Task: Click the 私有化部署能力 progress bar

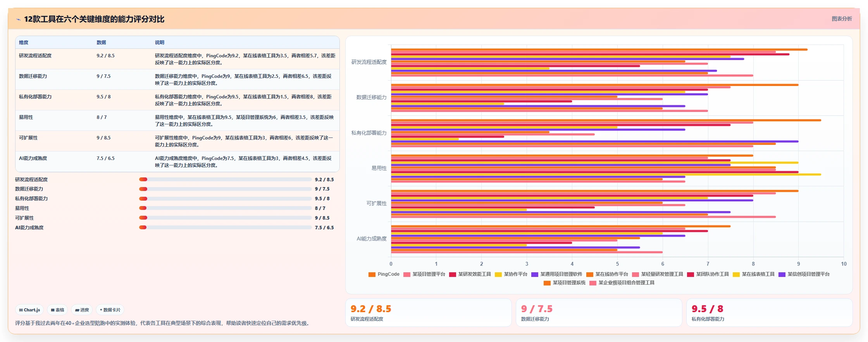Action: 226,199
